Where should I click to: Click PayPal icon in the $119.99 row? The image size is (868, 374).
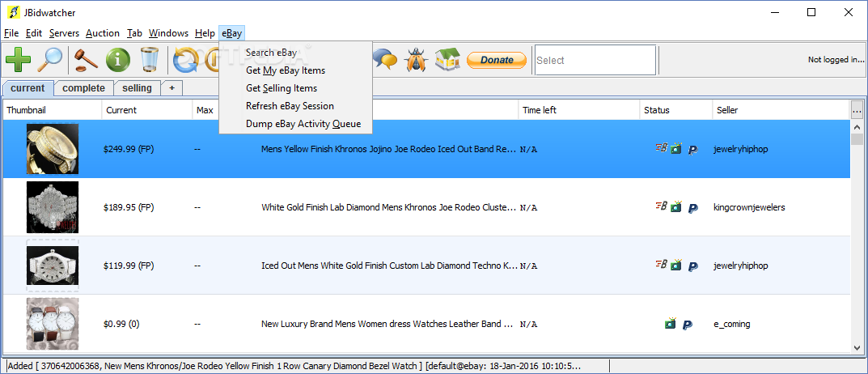pos(692,266)
